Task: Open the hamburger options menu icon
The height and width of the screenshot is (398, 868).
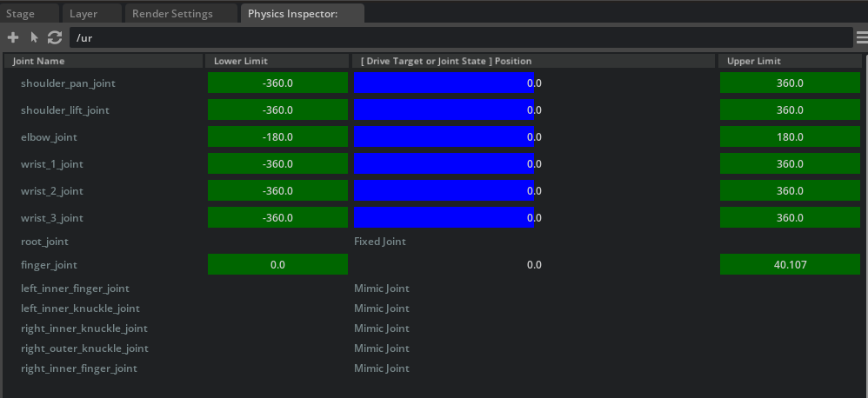Action: [861, 37]
